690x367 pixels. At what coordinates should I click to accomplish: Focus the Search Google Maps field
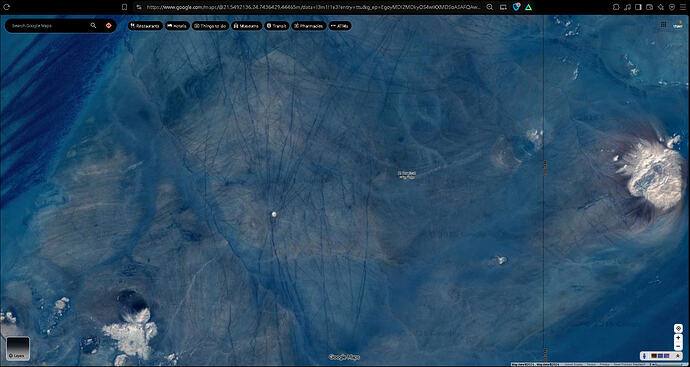pyautogui.click(x=48, y=26)
